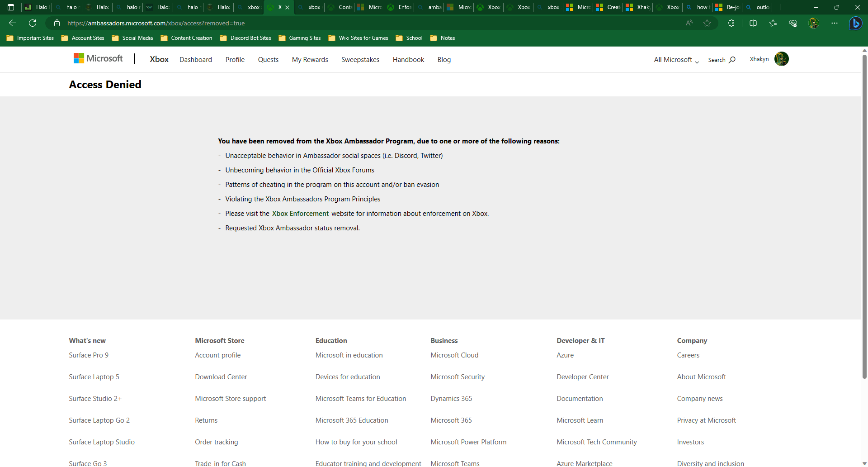This screenshot has width=868, height=467.
Task: Open the Investors footer link
Action: 690,442
